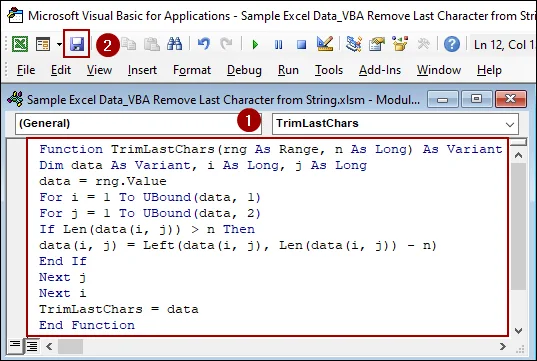
Task: Open the Edit menu
Action: (61, 70)
